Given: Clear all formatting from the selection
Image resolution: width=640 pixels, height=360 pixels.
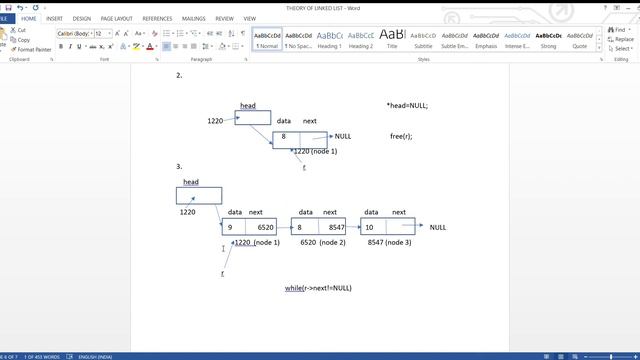Looking at the screenshot, I should [154, 33].
